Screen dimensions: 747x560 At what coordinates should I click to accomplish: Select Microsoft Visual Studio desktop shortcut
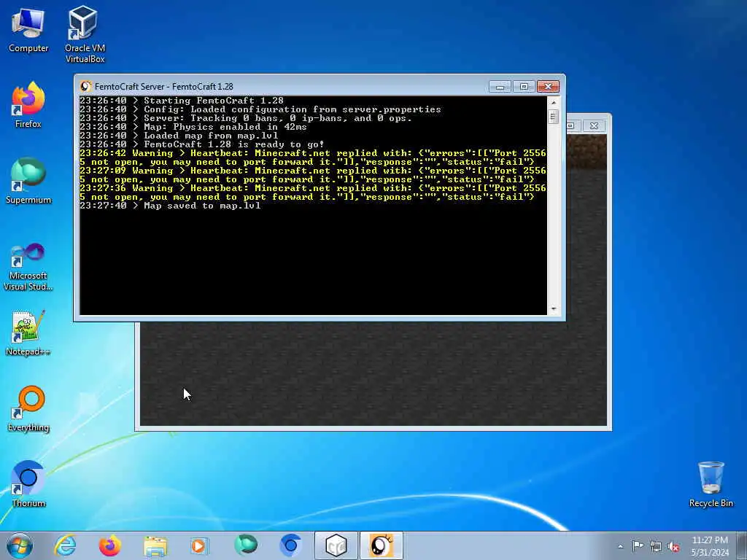[28, 267]
